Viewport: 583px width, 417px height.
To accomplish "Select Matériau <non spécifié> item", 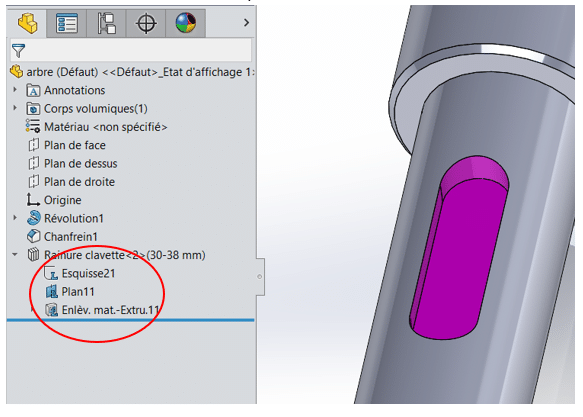I will tap(96, 127).
